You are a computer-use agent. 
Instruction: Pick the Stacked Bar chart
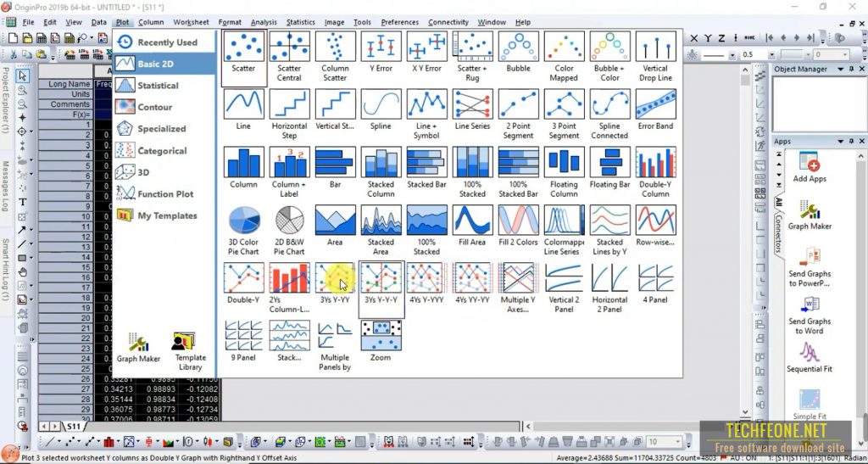click(x=426, y=169)
